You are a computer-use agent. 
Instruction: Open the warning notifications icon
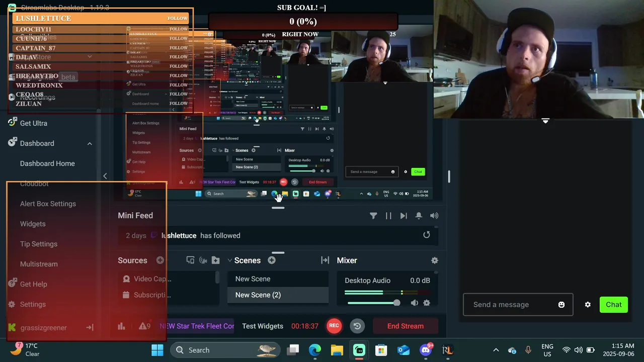[x=144, y=326]
